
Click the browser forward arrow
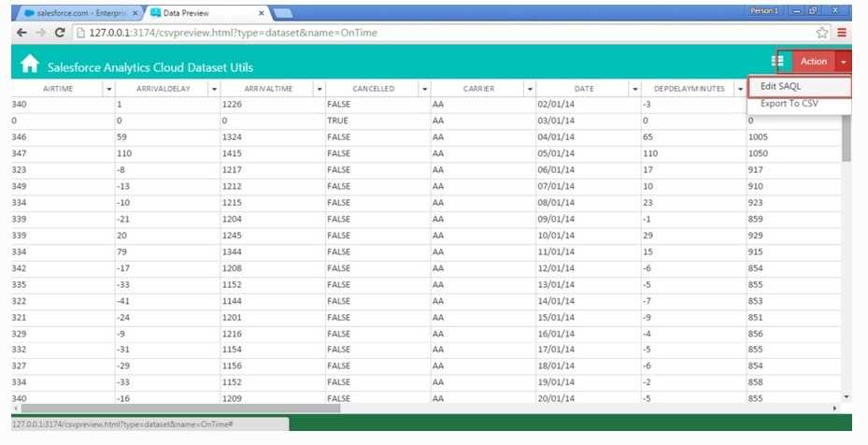pyautogui.click(x=40, y=33)
